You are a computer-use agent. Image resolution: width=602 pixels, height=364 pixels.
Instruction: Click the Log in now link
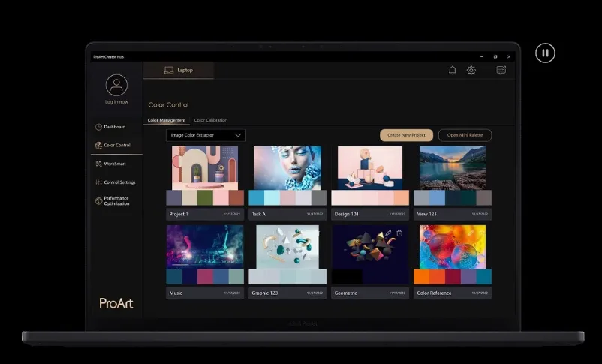click(x=116, y=101)
